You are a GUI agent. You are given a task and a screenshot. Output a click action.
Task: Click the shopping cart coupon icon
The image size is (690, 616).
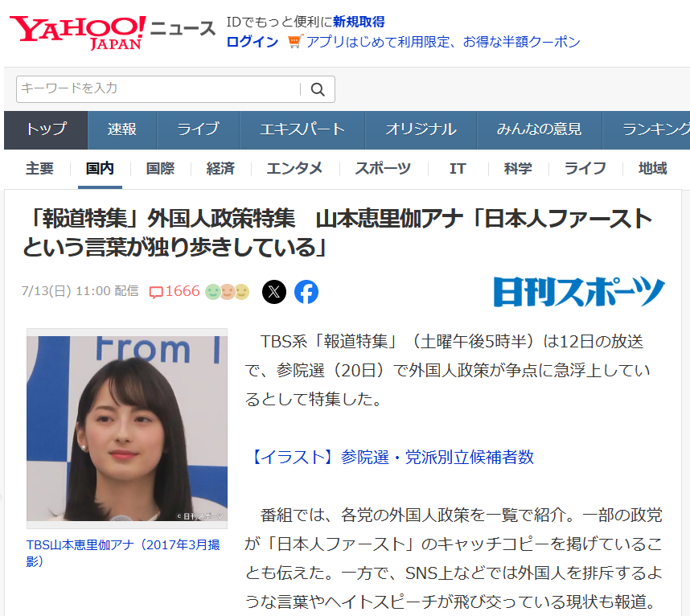[x=294, y=41]
